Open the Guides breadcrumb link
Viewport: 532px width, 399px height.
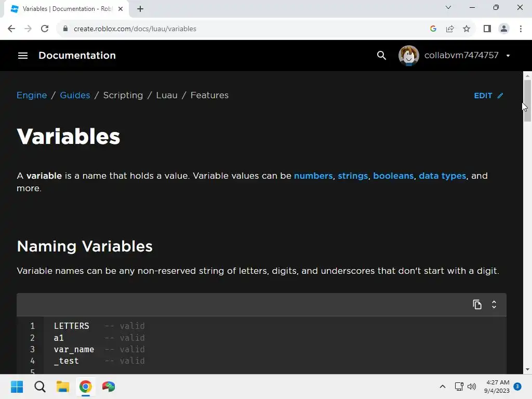point(75,96)
